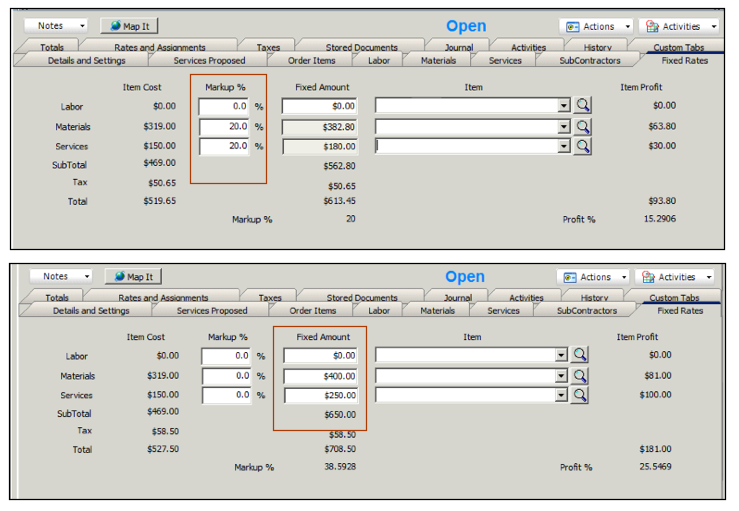This screenshot has width=739, height=511.
Task: Click the Map It globe button in top panel
Action: point(130,26)
